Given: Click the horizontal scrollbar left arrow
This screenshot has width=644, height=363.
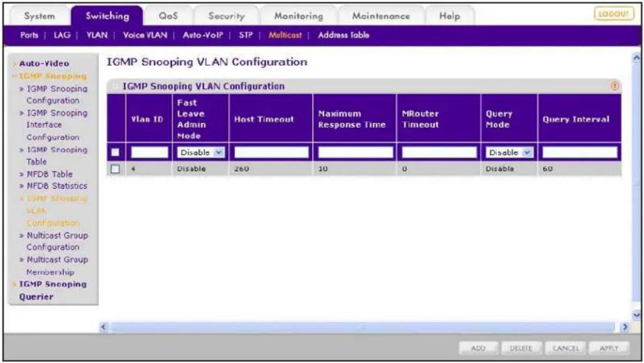Looking at the screenshot, I should coord(104,327).
